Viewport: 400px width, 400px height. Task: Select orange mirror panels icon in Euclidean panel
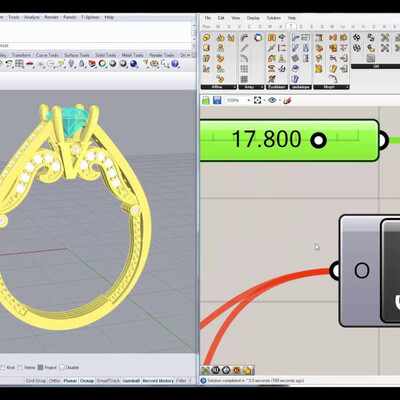(x=272, y=37)
